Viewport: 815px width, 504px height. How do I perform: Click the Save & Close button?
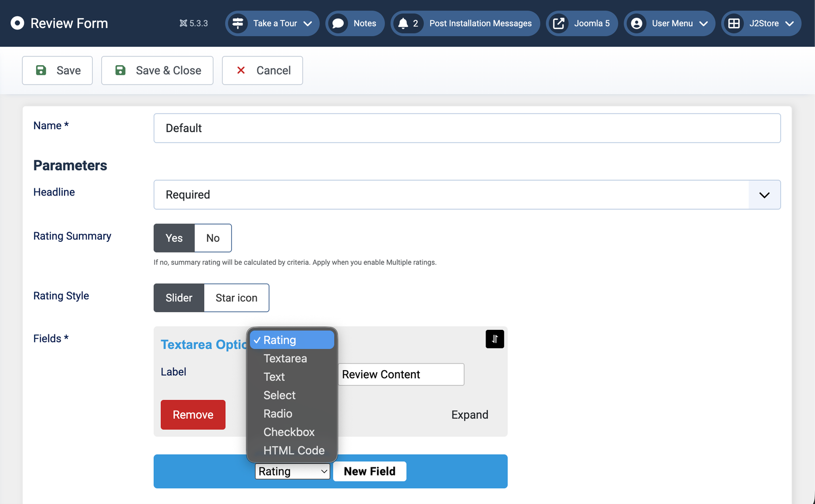(157, 71)
